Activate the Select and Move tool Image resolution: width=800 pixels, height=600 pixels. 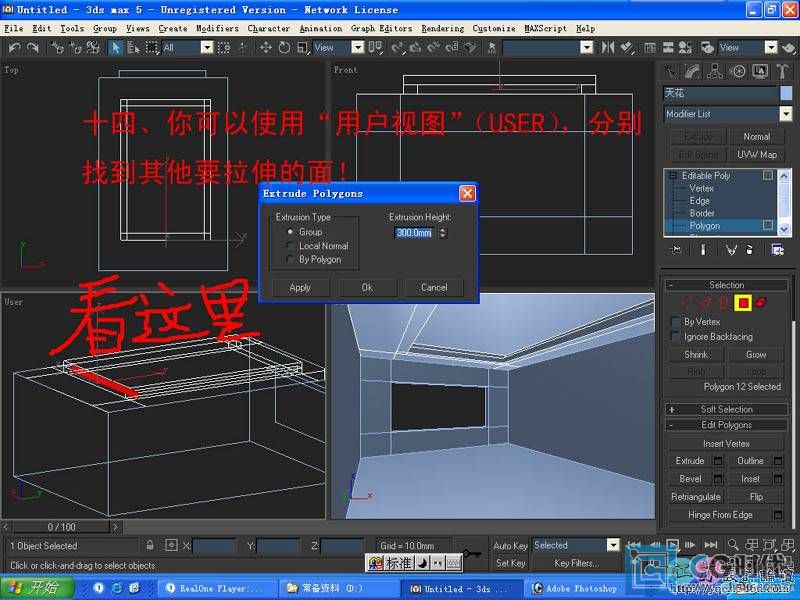(x=265, y=48)
